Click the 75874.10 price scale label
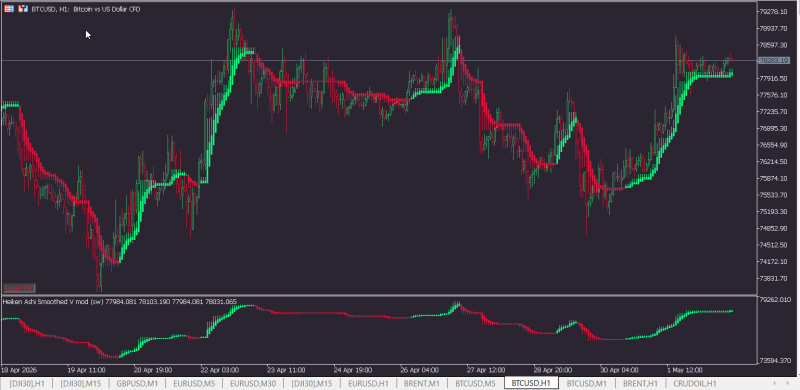The height and width of the screenshot is (390, 800). [x=774, y=178]
